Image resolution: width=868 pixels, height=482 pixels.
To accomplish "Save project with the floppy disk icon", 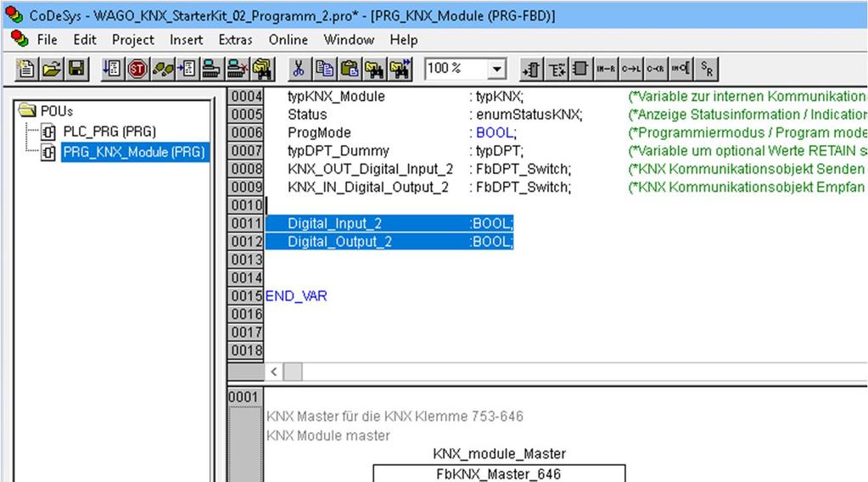I will click(77, 69).
